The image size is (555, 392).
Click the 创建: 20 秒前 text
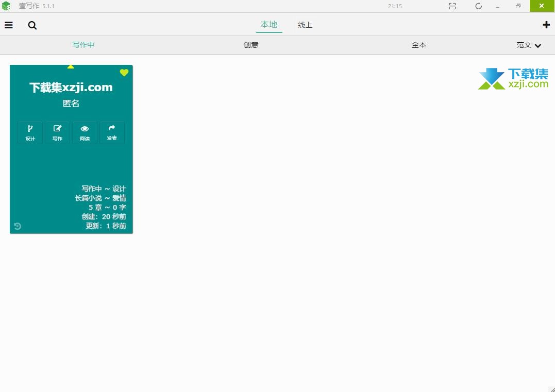pos(104,216)
